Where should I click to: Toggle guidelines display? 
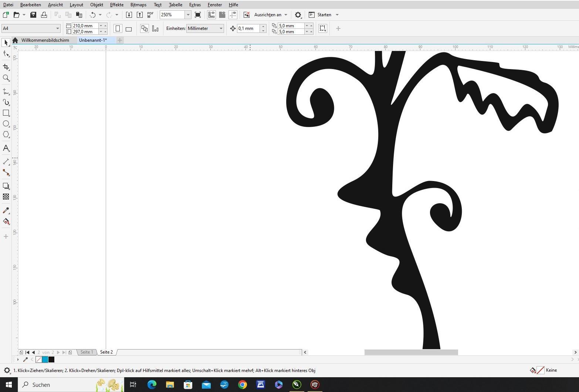233,15
